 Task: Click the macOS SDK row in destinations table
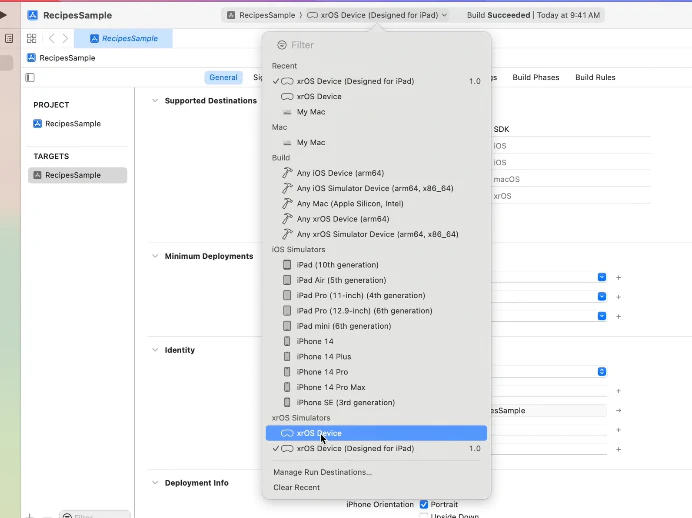pyautogui.click(x=572, y=179)
